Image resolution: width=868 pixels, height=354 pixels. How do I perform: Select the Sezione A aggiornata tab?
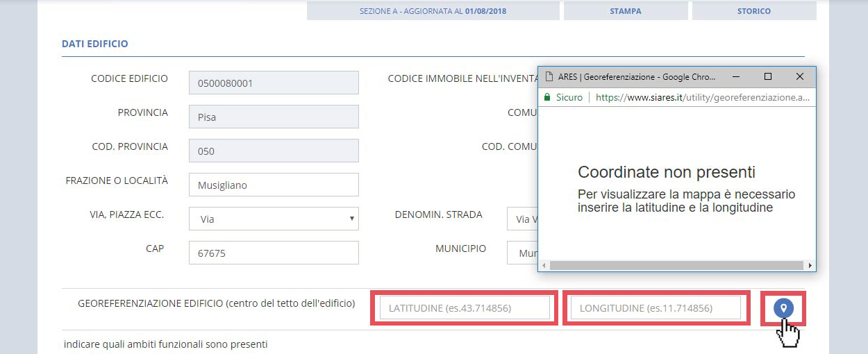[433, 11]
